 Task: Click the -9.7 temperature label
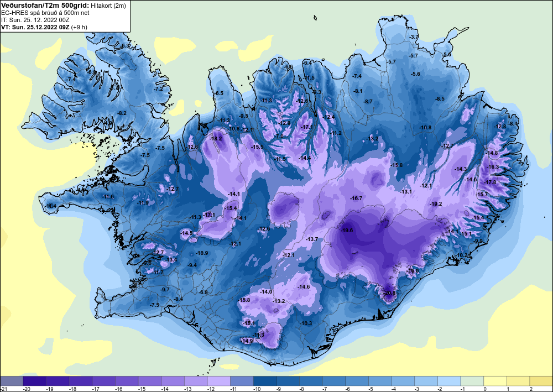(x=165, y=289)
